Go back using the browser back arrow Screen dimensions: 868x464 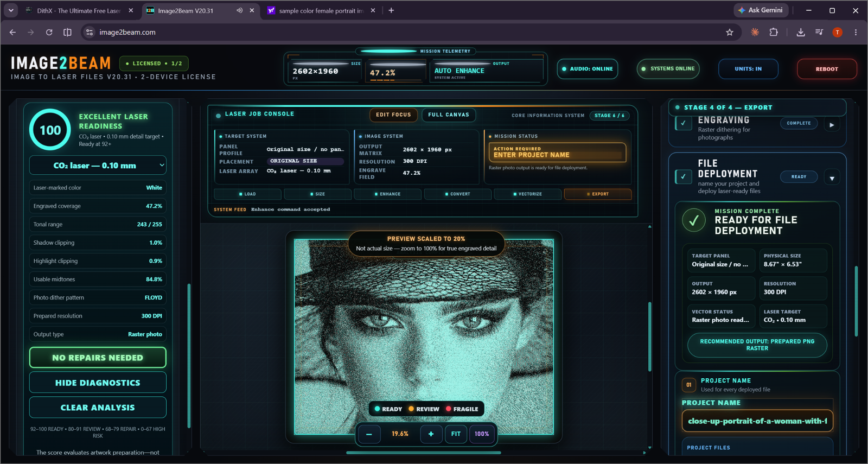(12, 33)
